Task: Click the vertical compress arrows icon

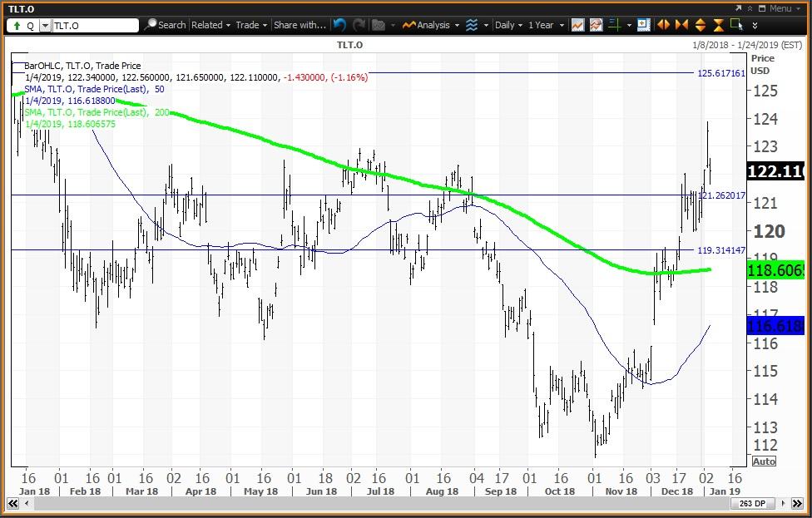Action: click(x=718, y=25)
